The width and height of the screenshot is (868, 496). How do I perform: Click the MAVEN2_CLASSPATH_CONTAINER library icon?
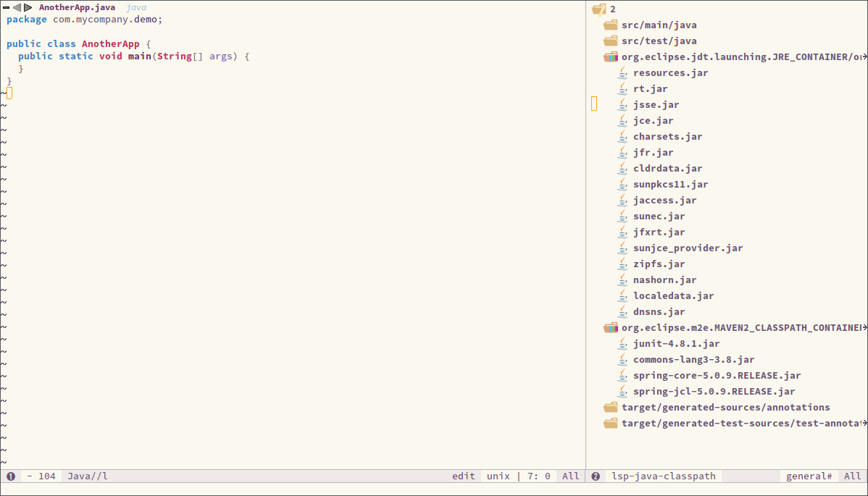click(x=611, y=328)
